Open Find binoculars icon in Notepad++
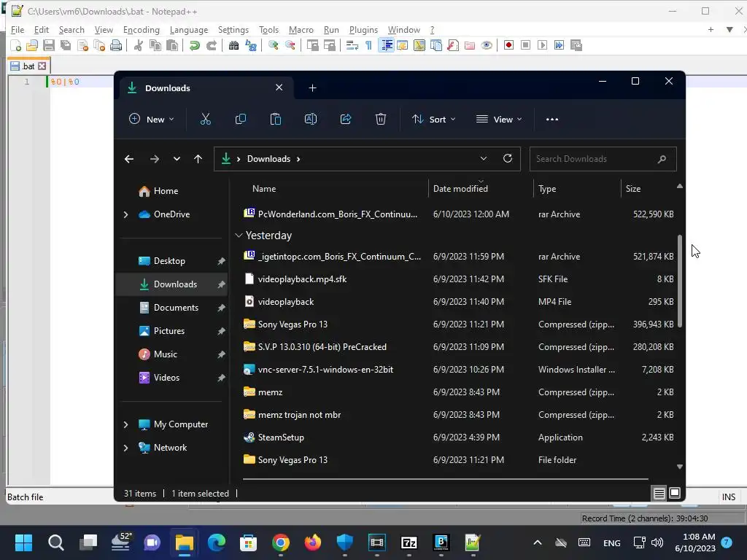Screen dimensions: 747x560 pyautogui.click(x=233, y=45)
